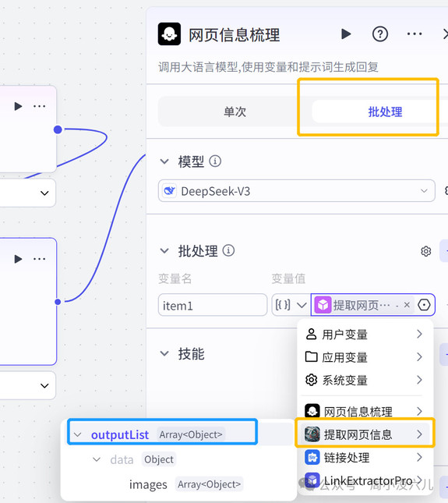Select the images Array<Object> field
Image resolution: width=448 pixels, height=503 pixels.
[185, 484]
